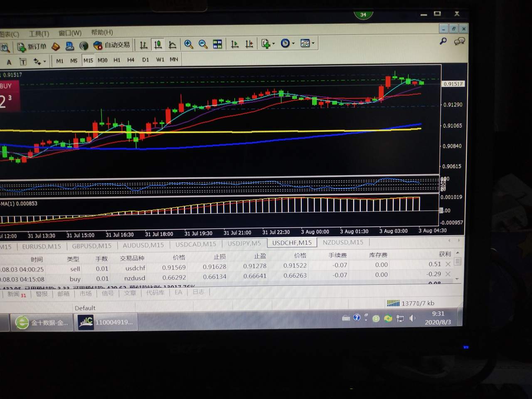Switch to the USDCAD,M15 chart tab
The height and width of the screenshot is (399, 532).
(x=195, y=244)
